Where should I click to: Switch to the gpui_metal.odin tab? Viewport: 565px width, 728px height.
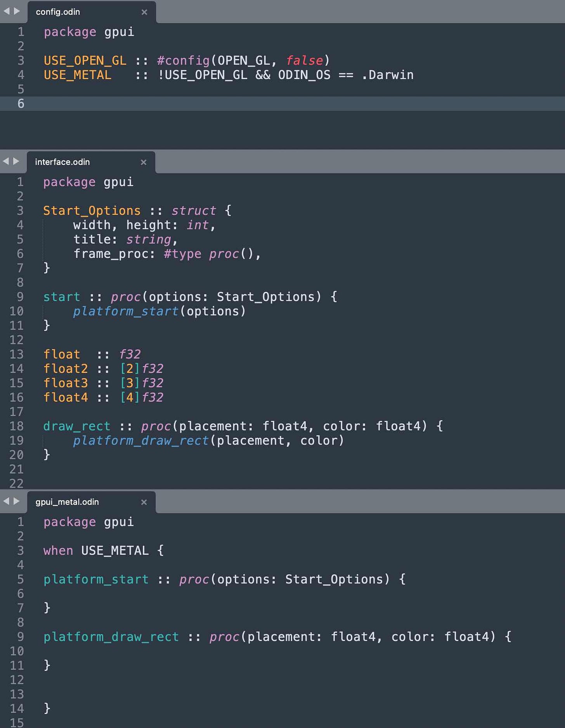[x=67, y=502]
